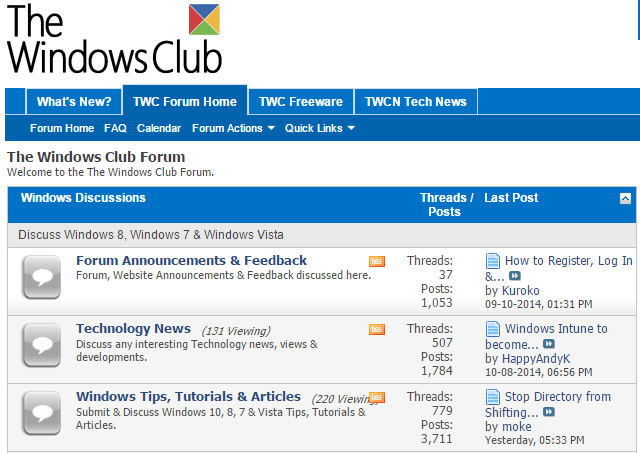Image resolution: width=640 pixels, height=453 pixels.
Task: Select the TWC Forum Home tab
Action: click(x=185, y=101)
